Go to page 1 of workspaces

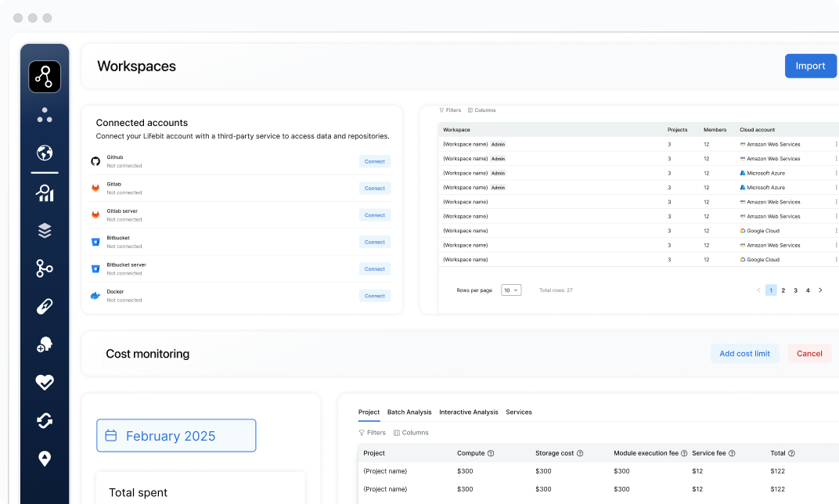pyautogui.click(x=771, y=290)
